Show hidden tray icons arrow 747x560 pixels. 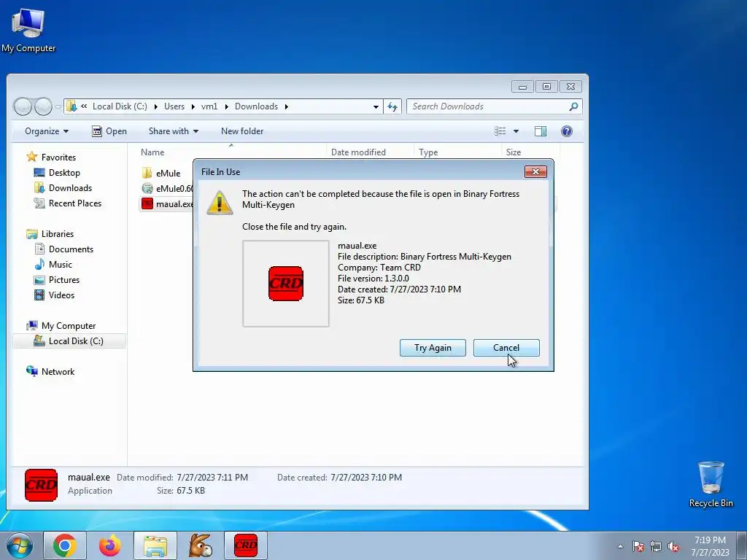620,546
